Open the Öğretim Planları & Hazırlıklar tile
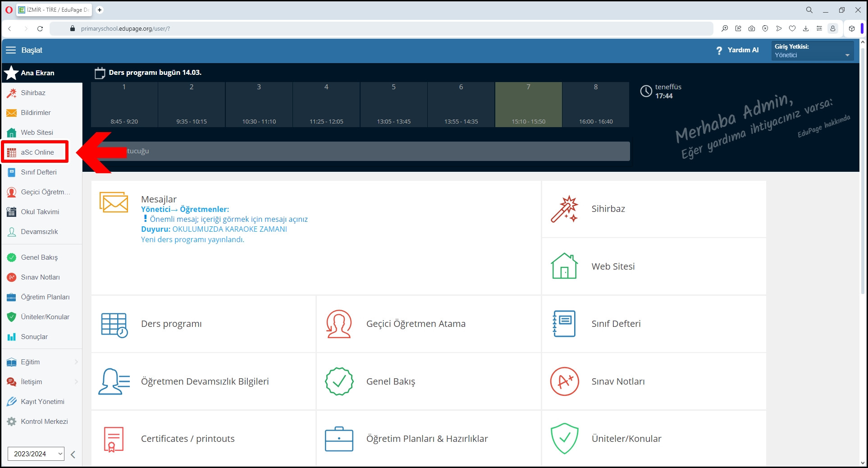Image resolution: width=868 pixels, height=468 pixels. point(429,439)
